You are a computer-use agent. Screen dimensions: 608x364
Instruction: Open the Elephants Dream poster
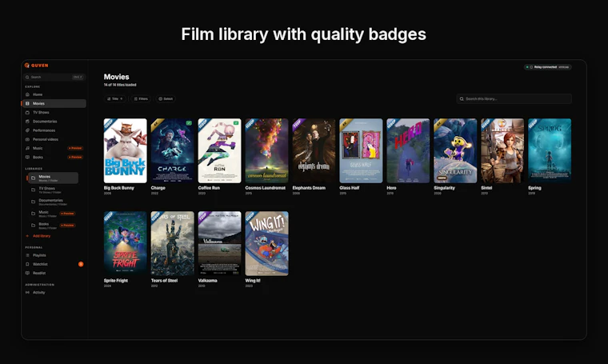[x=314, y=150]
